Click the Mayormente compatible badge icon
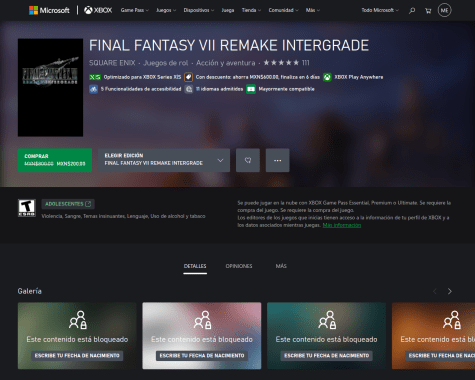The width and height of the screenshot is (475, 380). point(251,89)
